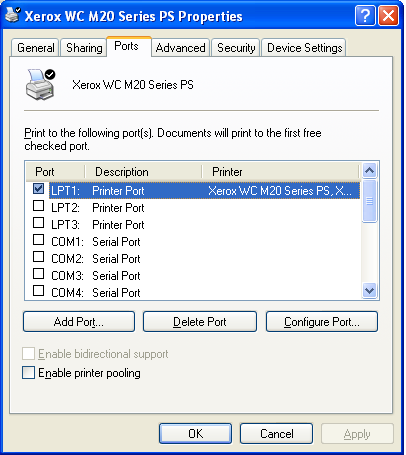Click the printer icon in title bar
This screenshot has height=455, width=406.
pos(13,15)
